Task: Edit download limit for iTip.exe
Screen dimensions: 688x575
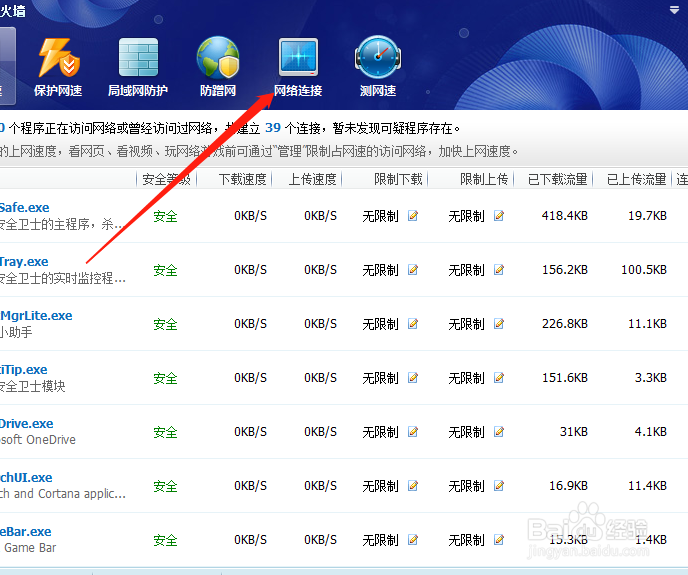Action: point(413,377)
